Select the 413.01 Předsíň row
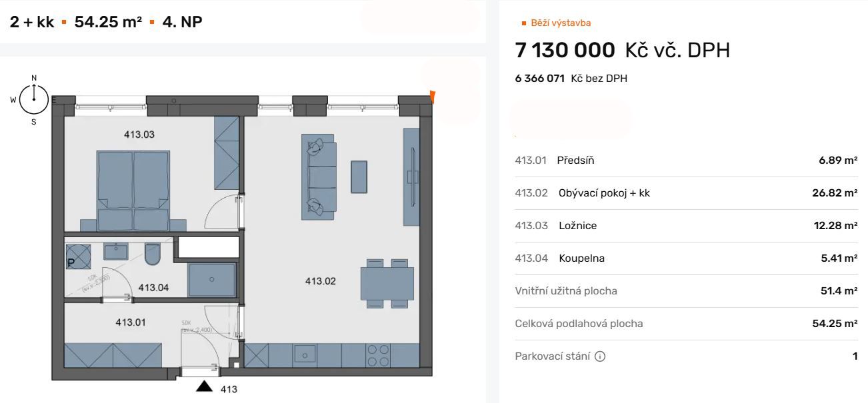Screen dimensions: 868x403 click(x=686, y=161)
